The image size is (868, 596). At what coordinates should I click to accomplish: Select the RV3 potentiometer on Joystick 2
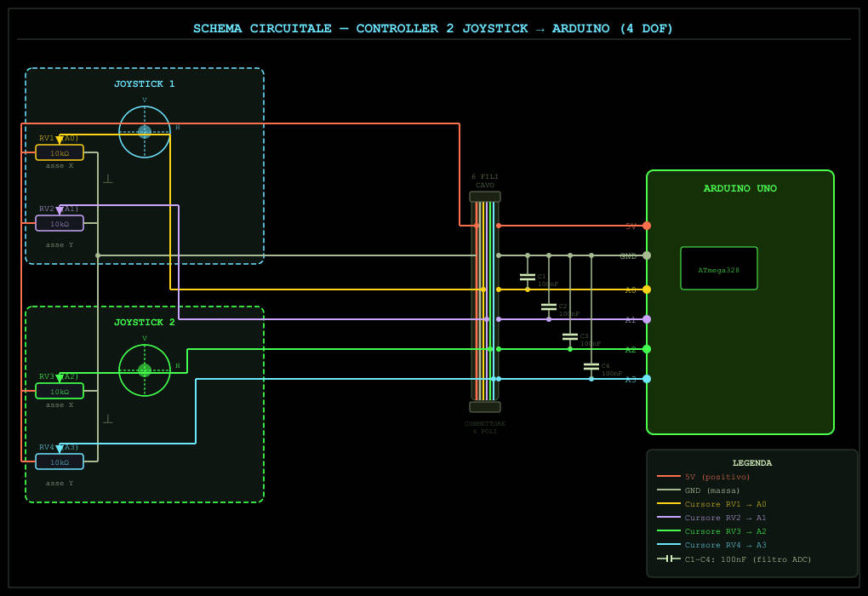60,391
